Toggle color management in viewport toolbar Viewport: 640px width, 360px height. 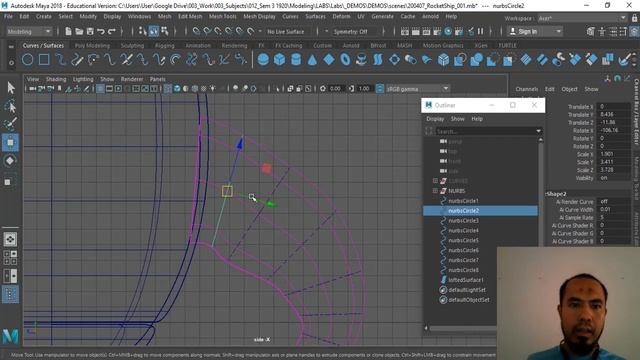pos(380,89)
